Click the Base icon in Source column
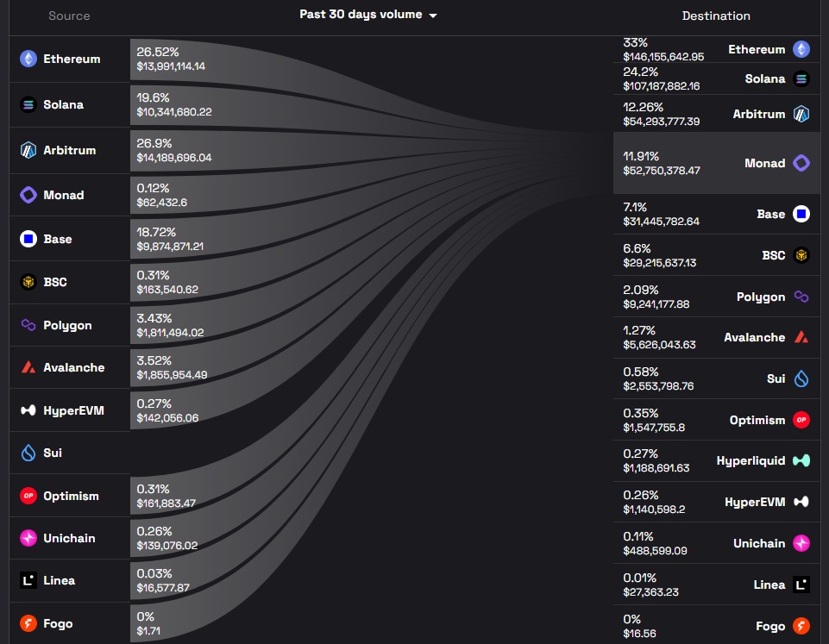Image resolution: width=829 pixels, height=644 pixels. (x=28, y=239)
